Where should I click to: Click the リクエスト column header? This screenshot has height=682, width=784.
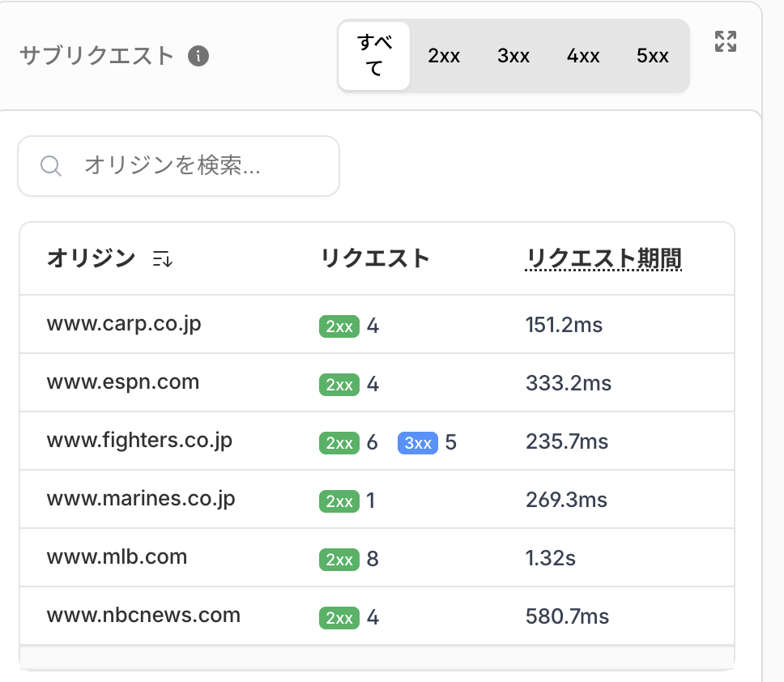[376, 258]
